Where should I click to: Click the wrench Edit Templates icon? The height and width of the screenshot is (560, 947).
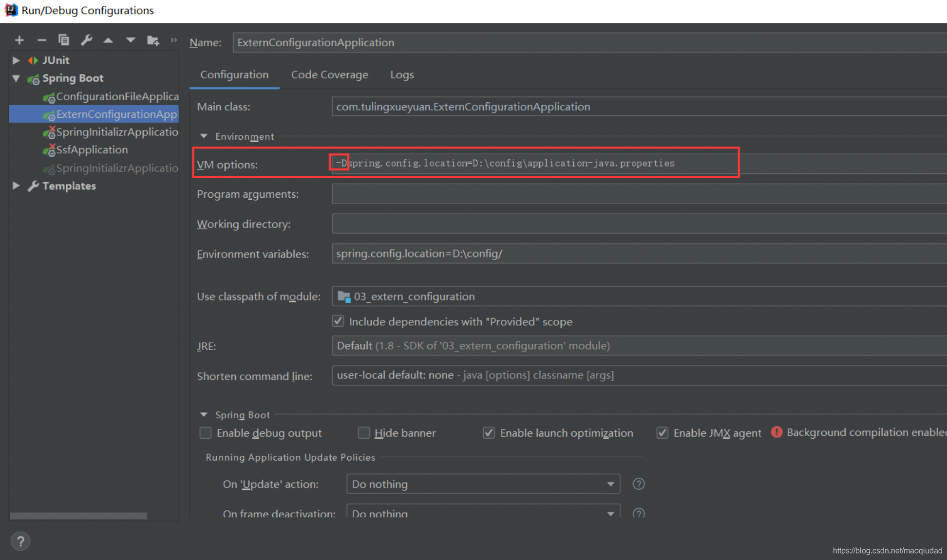tap(86, 40)
